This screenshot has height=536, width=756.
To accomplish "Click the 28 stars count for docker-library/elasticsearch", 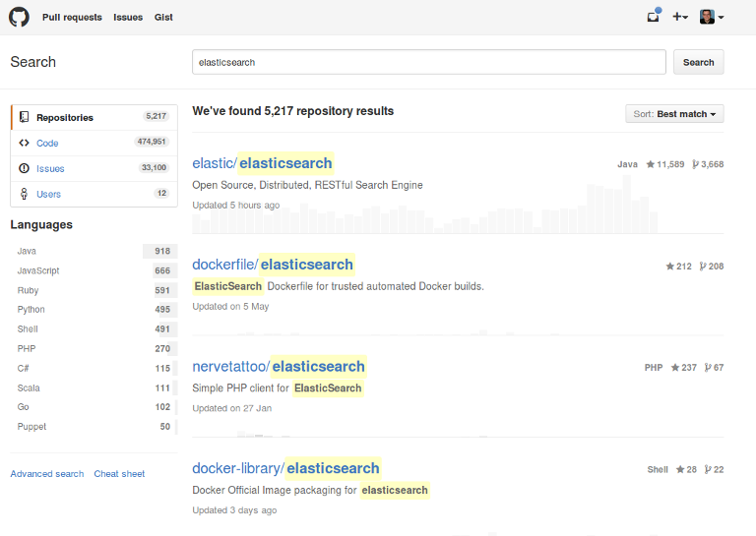I will [686, 469].
